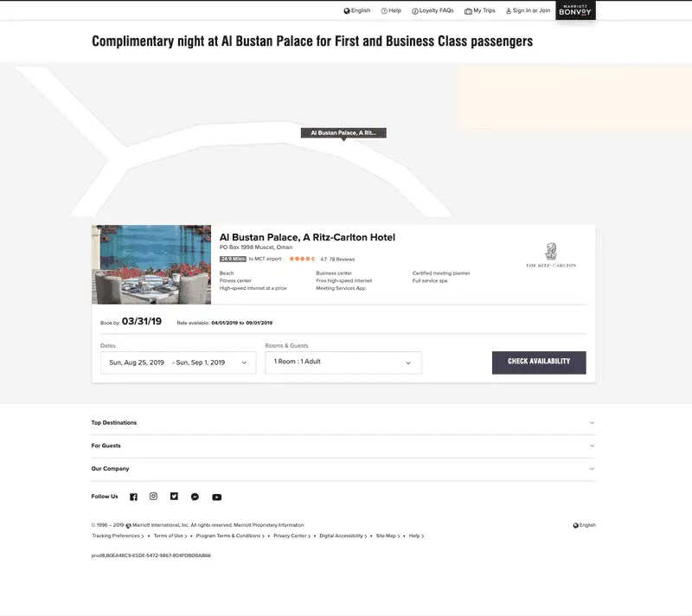Click the footer English globe icon
The image size is (692, 616).
[575, 525]
